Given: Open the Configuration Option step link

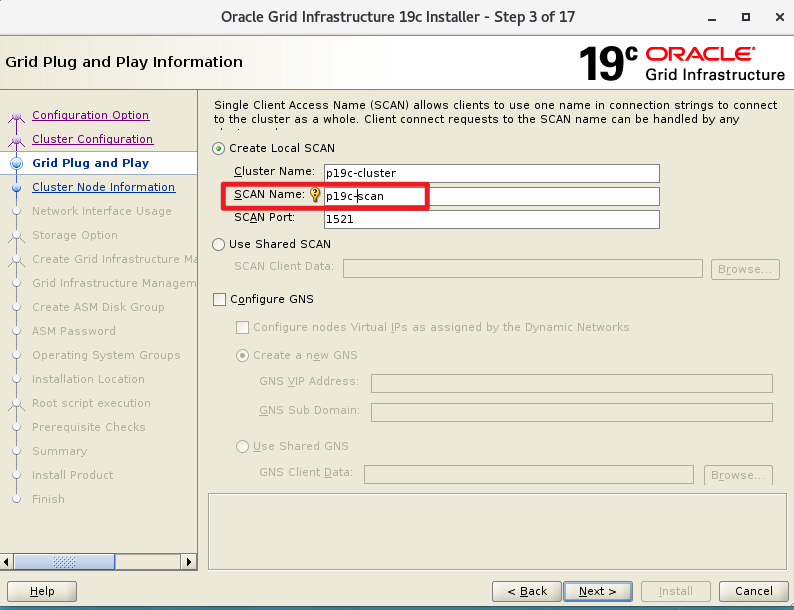Looking at the screenshot, I should [x=91, y=115].
